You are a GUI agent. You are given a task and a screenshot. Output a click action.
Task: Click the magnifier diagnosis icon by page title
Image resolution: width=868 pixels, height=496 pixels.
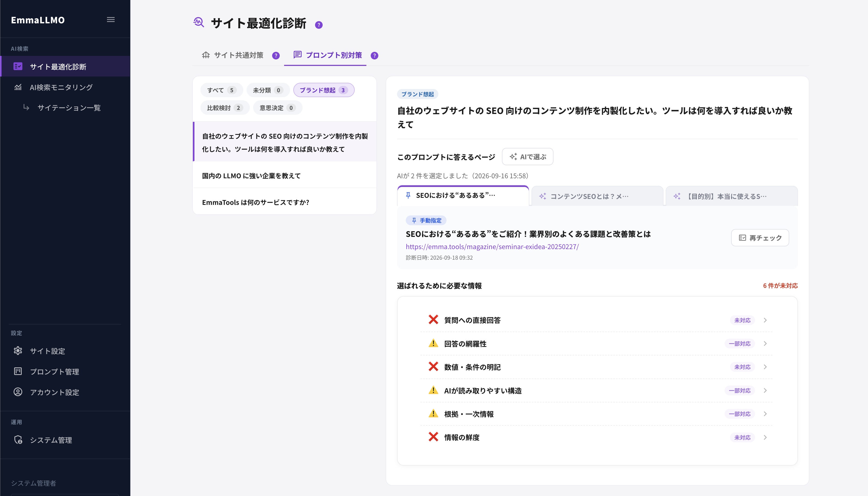[199, 23]
